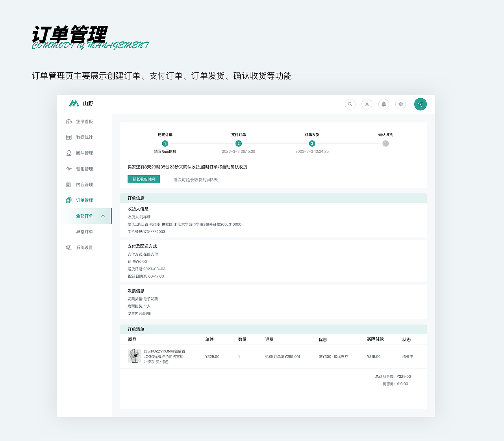Click 发票内容:明细 text

click(x=139, y=314)
